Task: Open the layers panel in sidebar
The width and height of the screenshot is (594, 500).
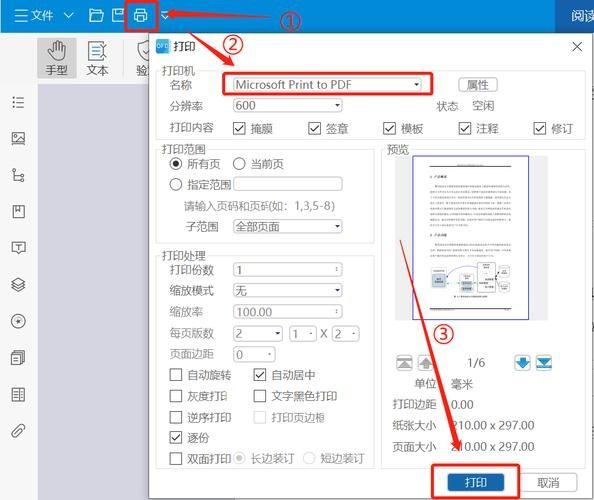Action: coord(18,284)
